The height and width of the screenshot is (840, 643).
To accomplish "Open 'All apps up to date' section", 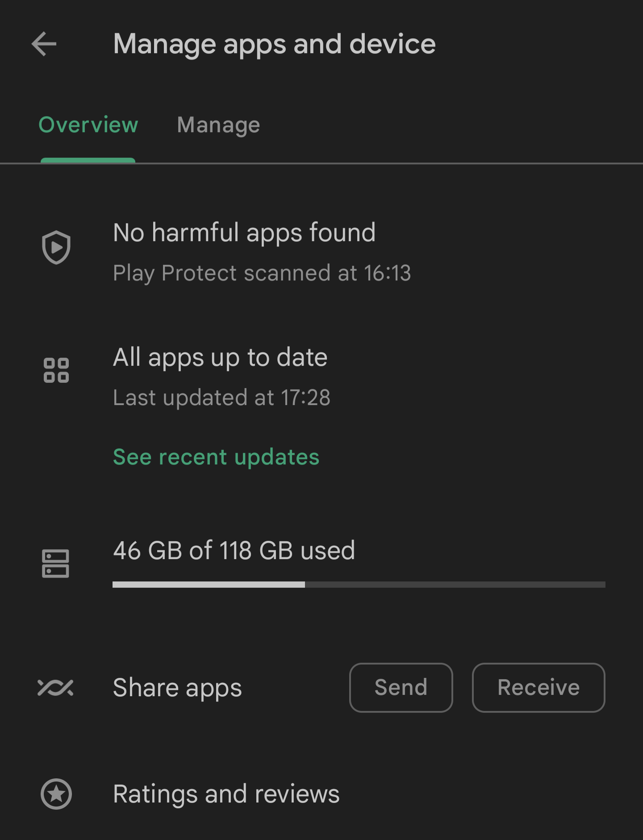I will [220, 357].
